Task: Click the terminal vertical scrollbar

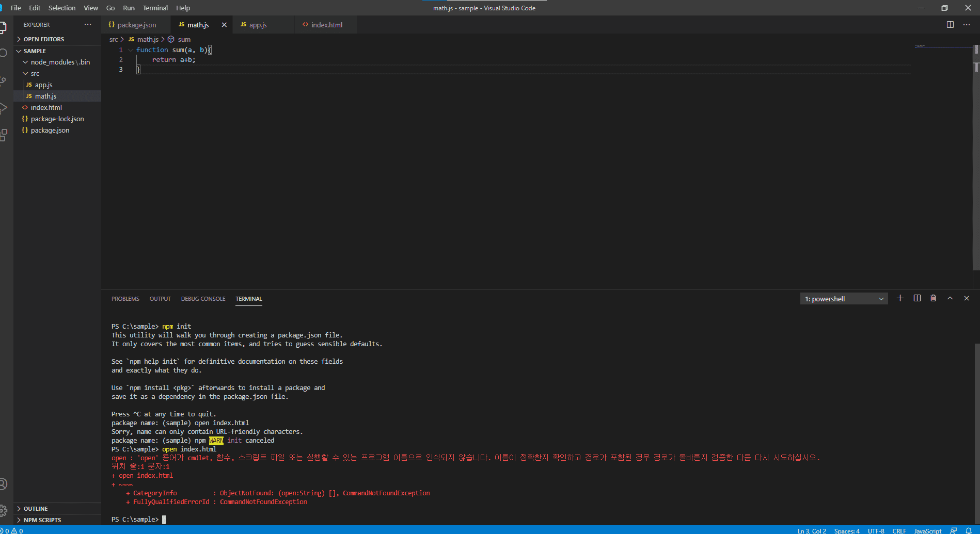Action: pyautogui.click(x=977, y=433)
